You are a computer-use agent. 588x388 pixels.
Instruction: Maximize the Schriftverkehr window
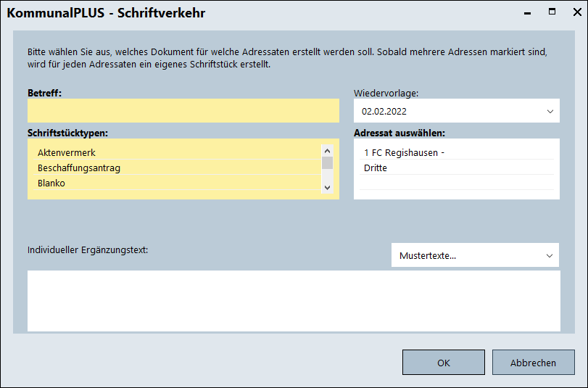[552, 12]
